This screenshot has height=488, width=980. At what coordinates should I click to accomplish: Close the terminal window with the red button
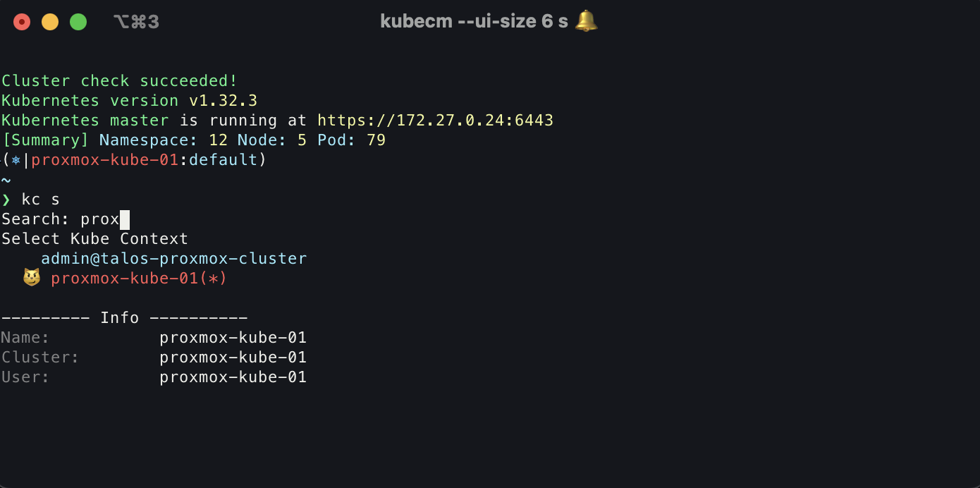22,22
